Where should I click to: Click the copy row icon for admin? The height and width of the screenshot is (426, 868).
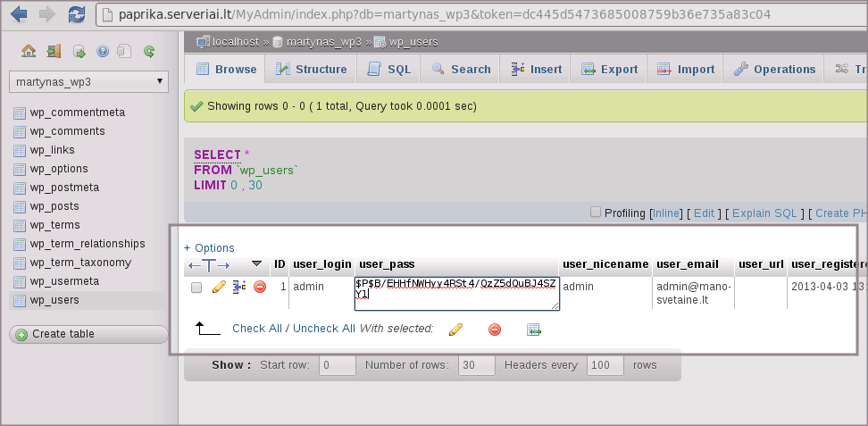[x=239, y=287]
